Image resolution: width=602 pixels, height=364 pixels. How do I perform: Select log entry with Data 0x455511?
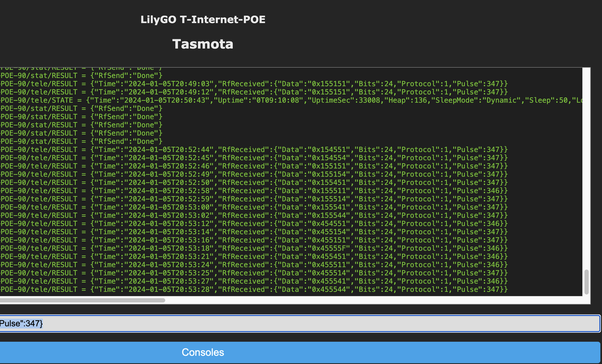254,265
